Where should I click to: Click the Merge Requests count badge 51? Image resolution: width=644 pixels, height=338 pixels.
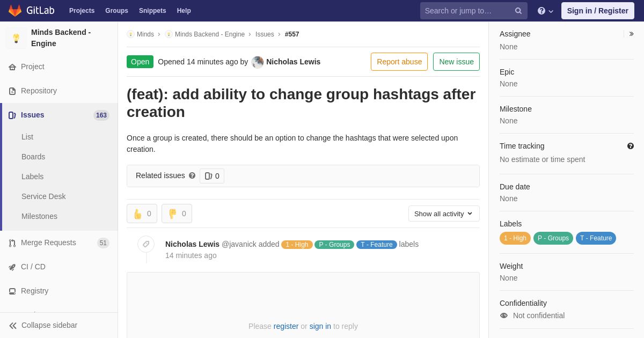103,243
